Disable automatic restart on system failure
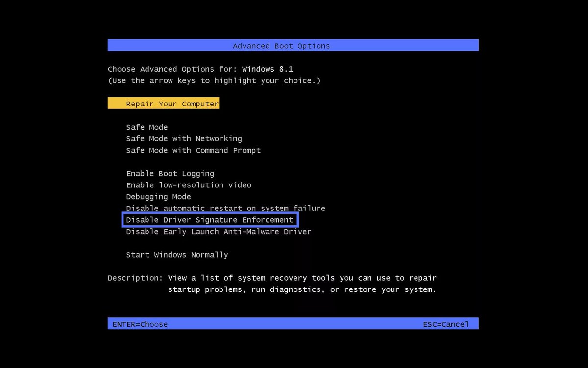The width and height of the screenshot is (588, 368). tap(225, 208)
